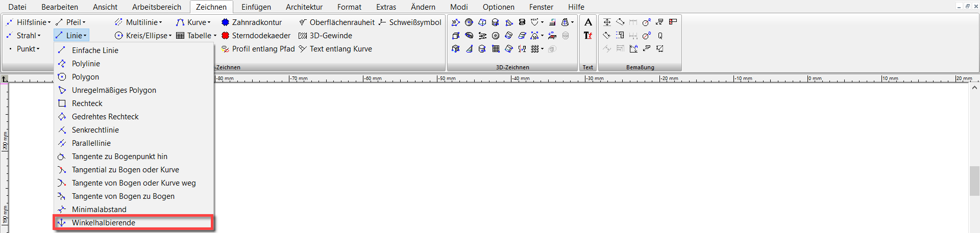Open the Datei menu

click(17, 7)
